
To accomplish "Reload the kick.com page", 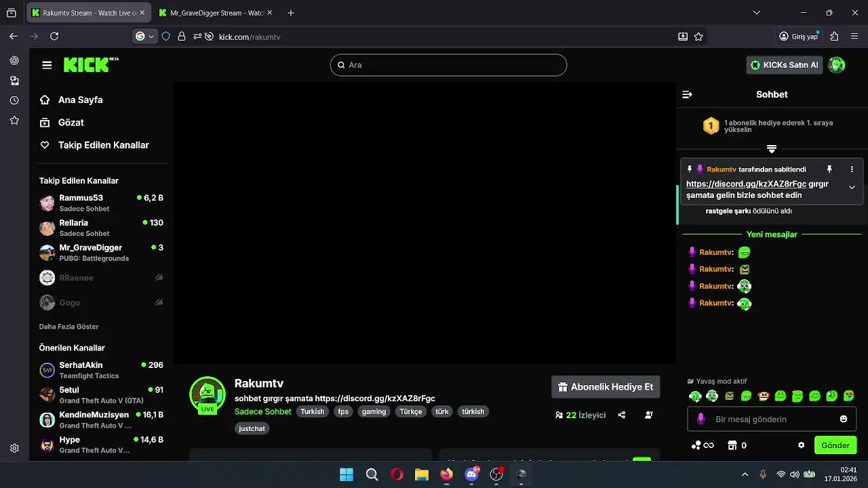I will [x=54, y=37].
